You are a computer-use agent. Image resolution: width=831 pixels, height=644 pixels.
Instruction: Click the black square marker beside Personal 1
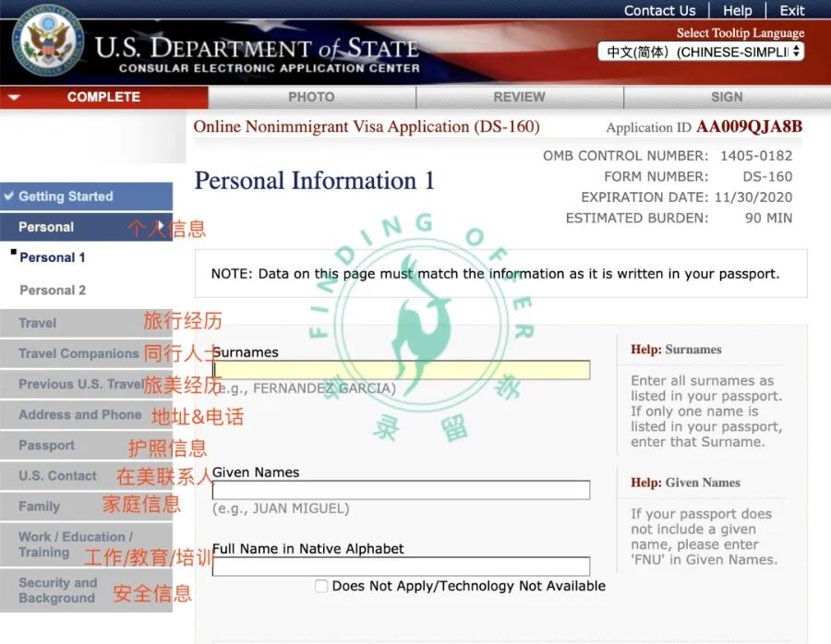point(12,252)
